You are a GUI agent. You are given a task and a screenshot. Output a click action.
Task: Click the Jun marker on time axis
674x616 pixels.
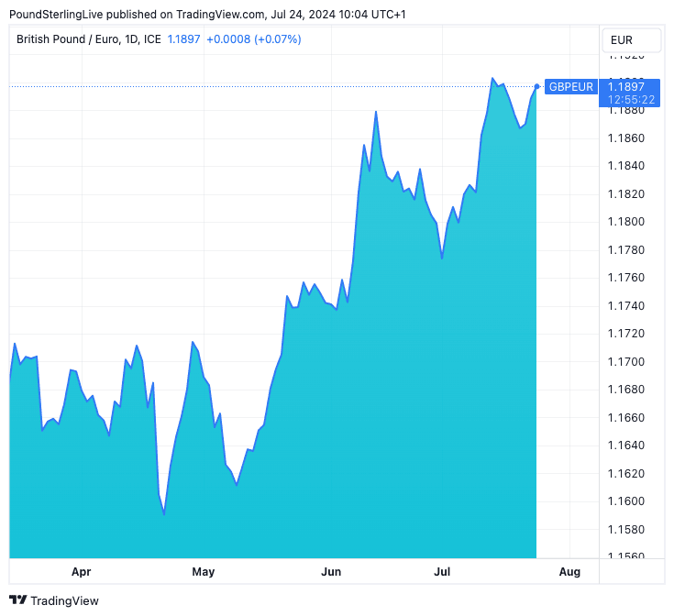331,572
